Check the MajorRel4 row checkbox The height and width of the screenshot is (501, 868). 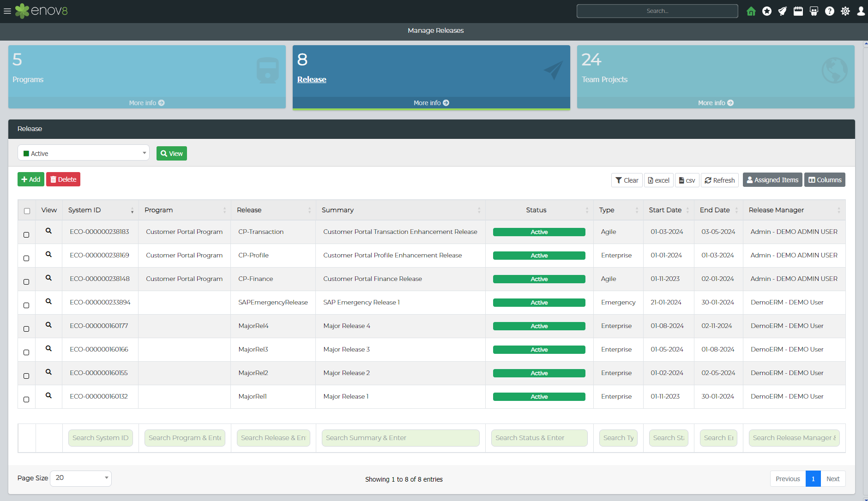tap(26, 329)
